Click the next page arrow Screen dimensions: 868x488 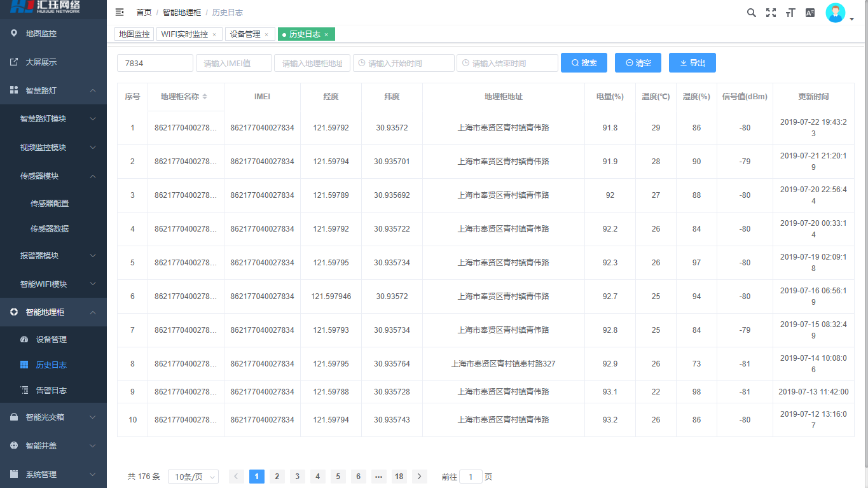(419, 477)
